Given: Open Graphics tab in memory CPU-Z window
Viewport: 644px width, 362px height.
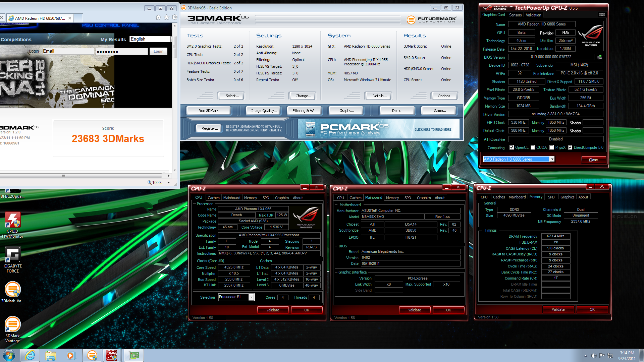Looking at the screenshot, I should coord(567,197).
